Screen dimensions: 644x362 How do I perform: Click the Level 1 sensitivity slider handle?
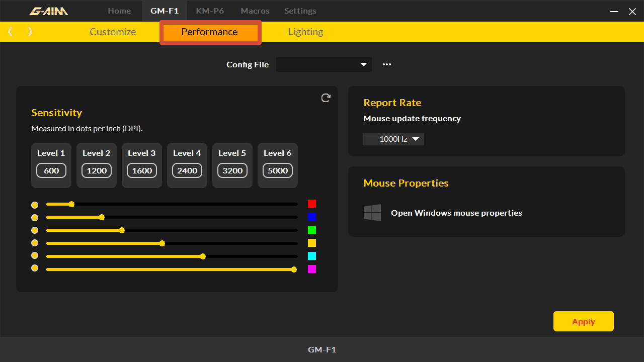pos(71,204)
